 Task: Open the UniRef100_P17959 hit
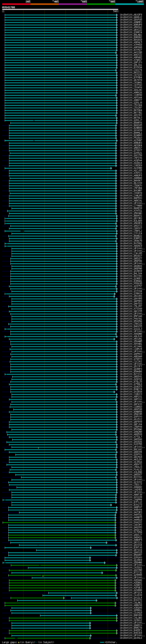(x=131, y=532)
